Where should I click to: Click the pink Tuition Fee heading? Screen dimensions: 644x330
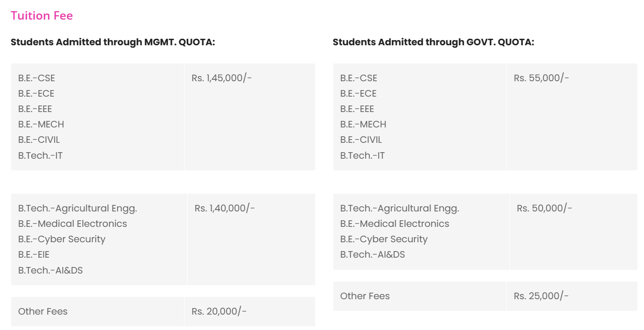click(42, 16)
